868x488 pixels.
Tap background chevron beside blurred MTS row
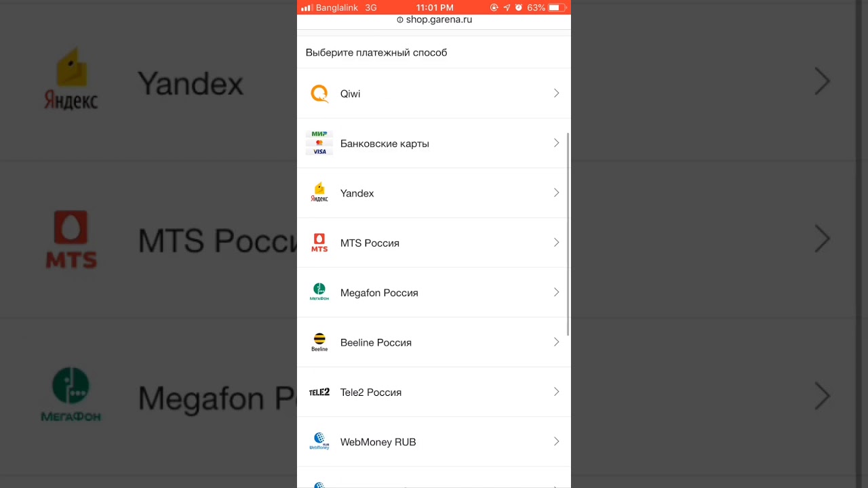click(823, 239)
